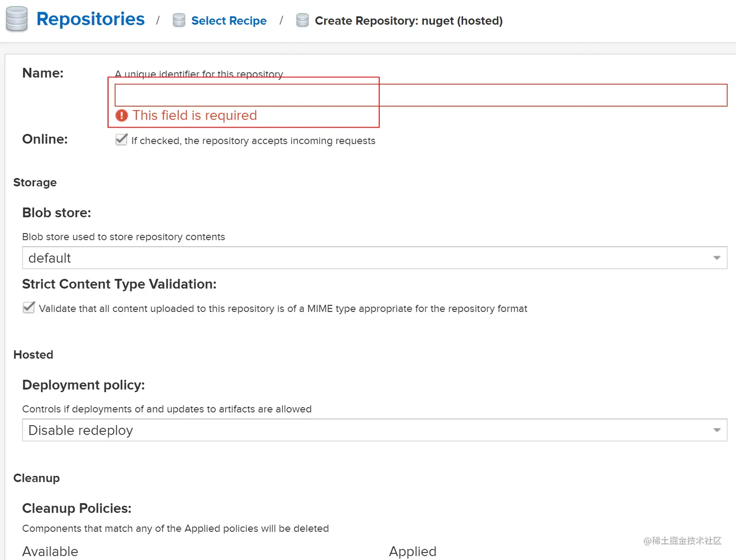This screenshot has height=560, width=736.
Task: Click the Applied cleanup policies heading
Action: 412,551
